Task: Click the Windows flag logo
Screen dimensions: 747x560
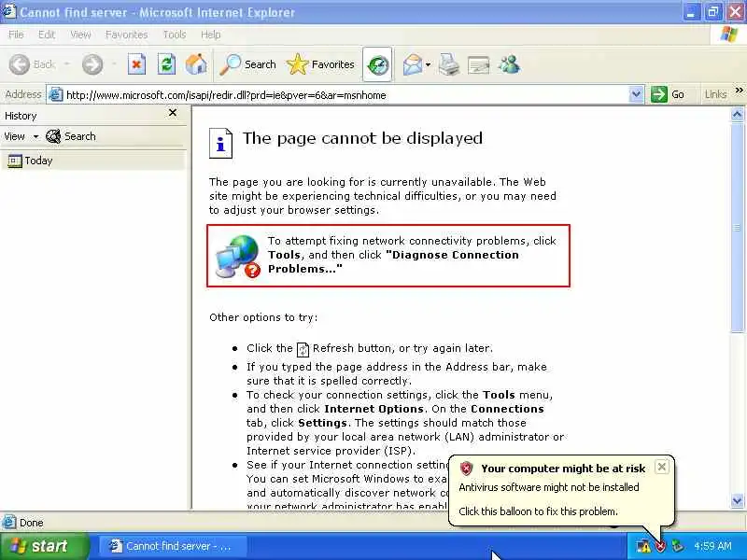Action: (728, 35)
